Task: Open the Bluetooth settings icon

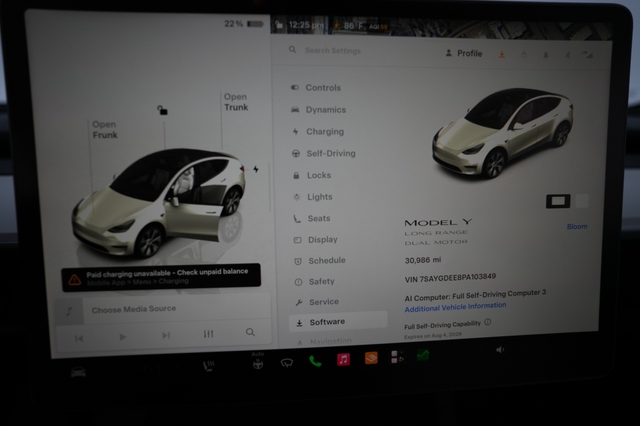Action: click(x=567, y=55)
